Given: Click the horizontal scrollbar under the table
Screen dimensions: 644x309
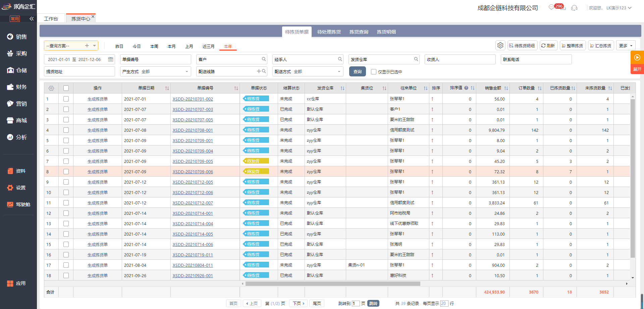Looking at the screenshot, I should point(333,284).
